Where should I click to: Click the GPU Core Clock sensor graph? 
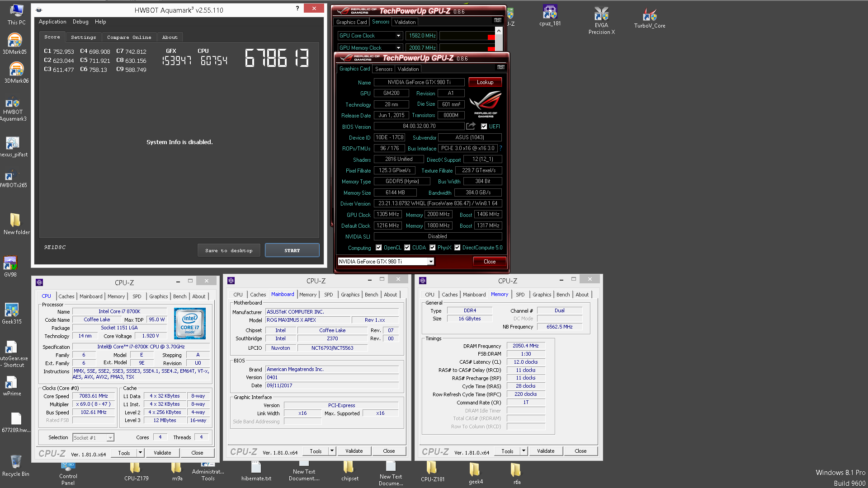tap(467, 36)
